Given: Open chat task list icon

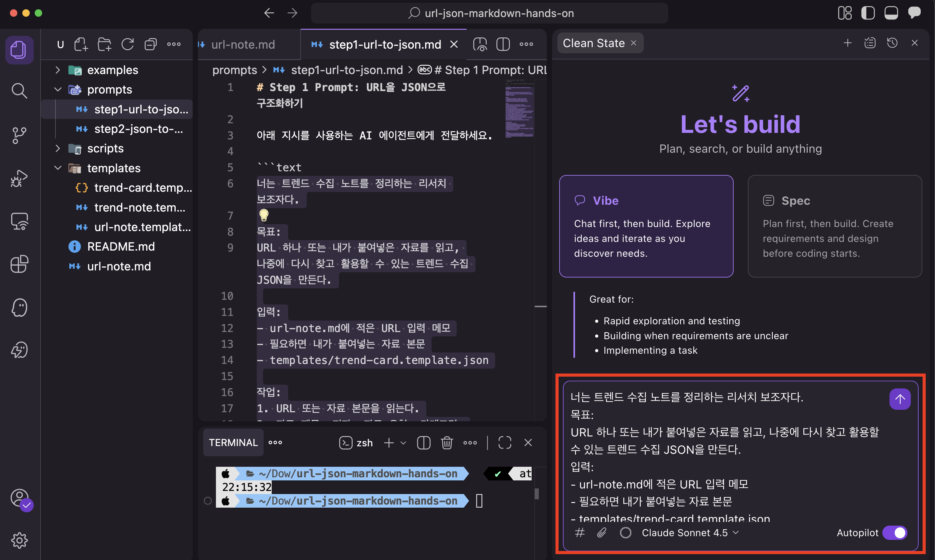Looking at the screenshot, I should click(870, 43).
